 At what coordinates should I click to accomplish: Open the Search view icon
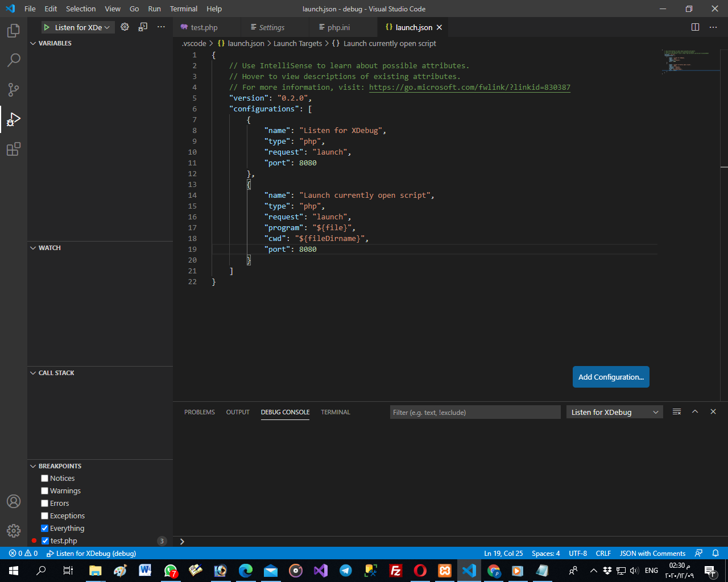click(x=14, y=60)
